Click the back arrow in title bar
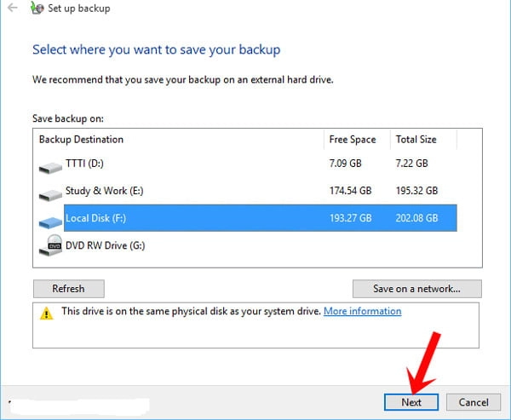The width and height of the screenshot is (511, 420). [x=12, y=9]
